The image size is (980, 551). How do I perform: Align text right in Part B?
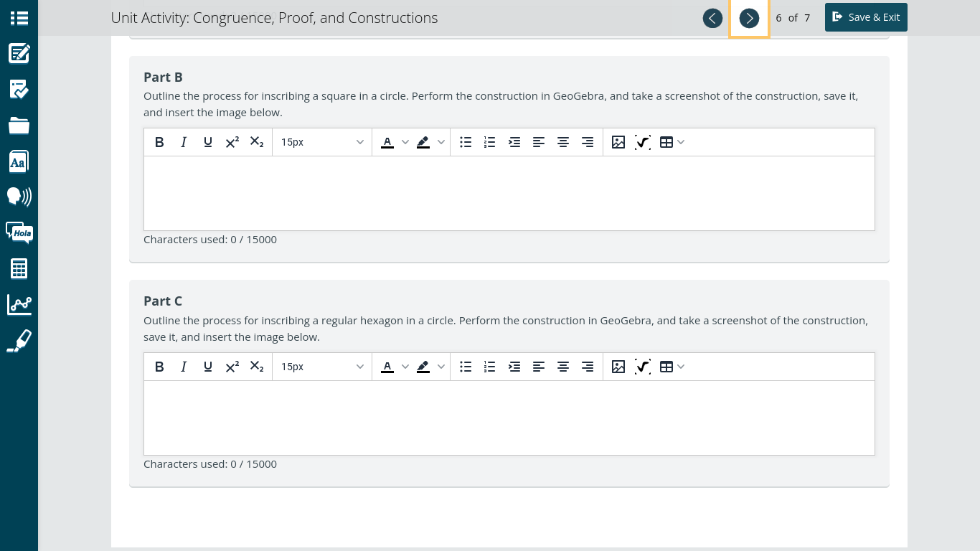click(x=588, y=142)
